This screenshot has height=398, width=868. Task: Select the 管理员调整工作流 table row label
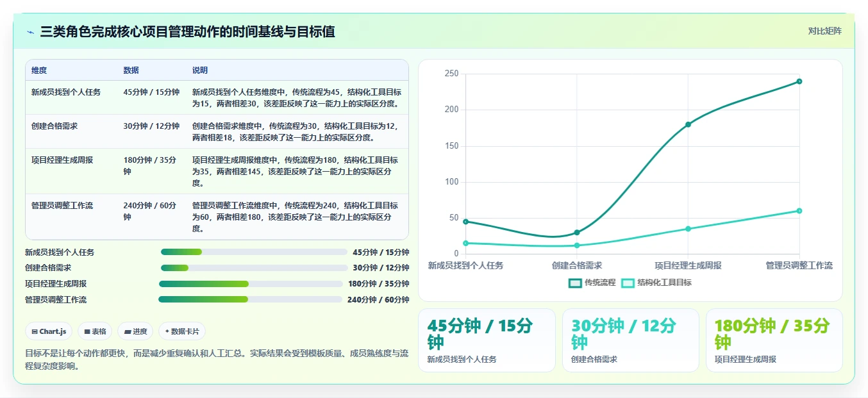[x=62, y=206]
